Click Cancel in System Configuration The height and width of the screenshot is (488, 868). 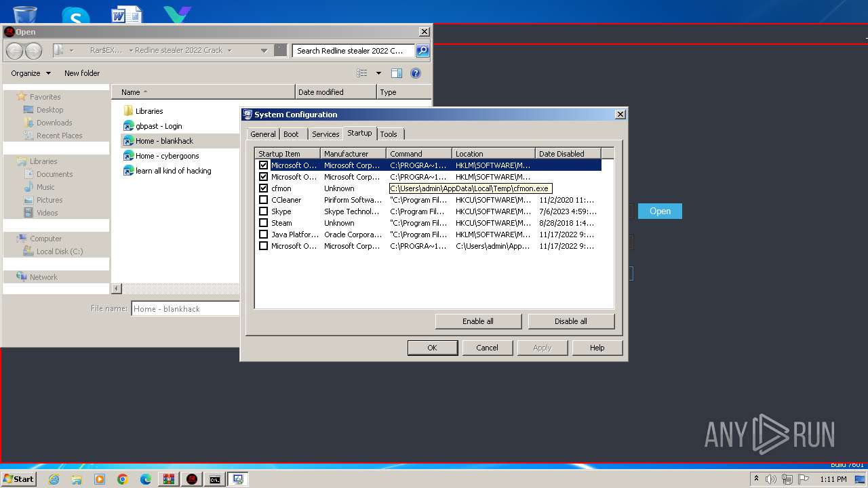point(487,348)
